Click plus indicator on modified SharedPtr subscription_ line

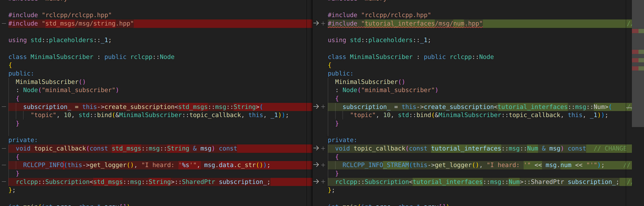click(323, 182)
